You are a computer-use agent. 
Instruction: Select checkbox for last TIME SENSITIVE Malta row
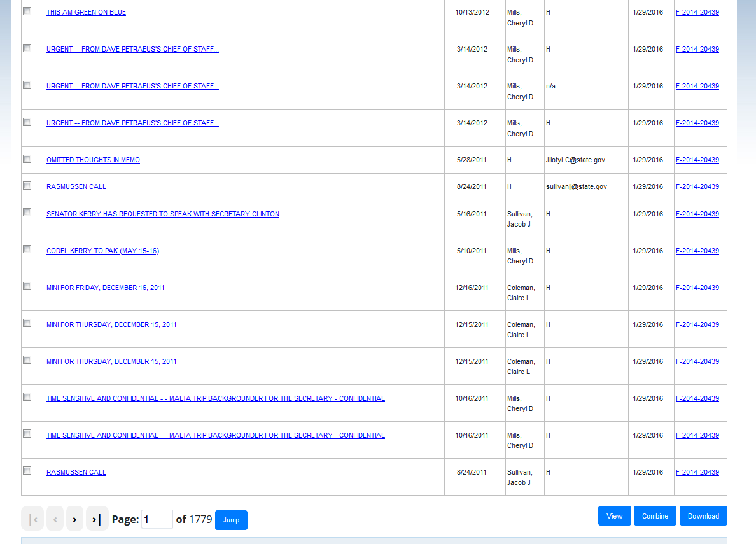tap(27, 433)
